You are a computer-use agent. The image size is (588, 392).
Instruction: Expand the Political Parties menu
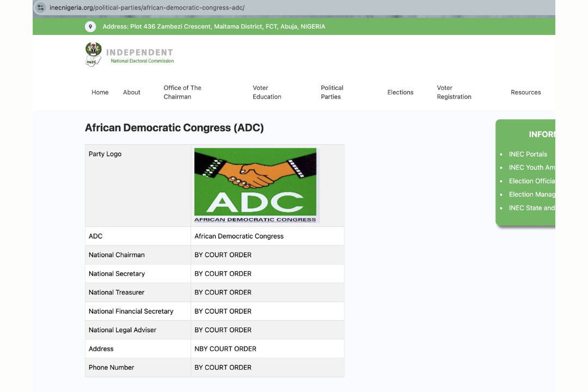click(x=332, y=93)
